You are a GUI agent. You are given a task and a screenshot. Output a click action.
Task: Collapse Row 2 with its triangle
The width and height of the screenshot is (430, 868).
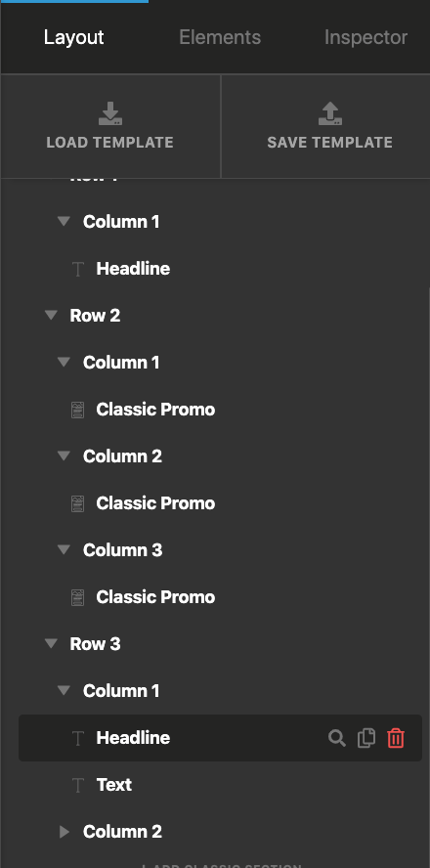(x=51, y=316)
